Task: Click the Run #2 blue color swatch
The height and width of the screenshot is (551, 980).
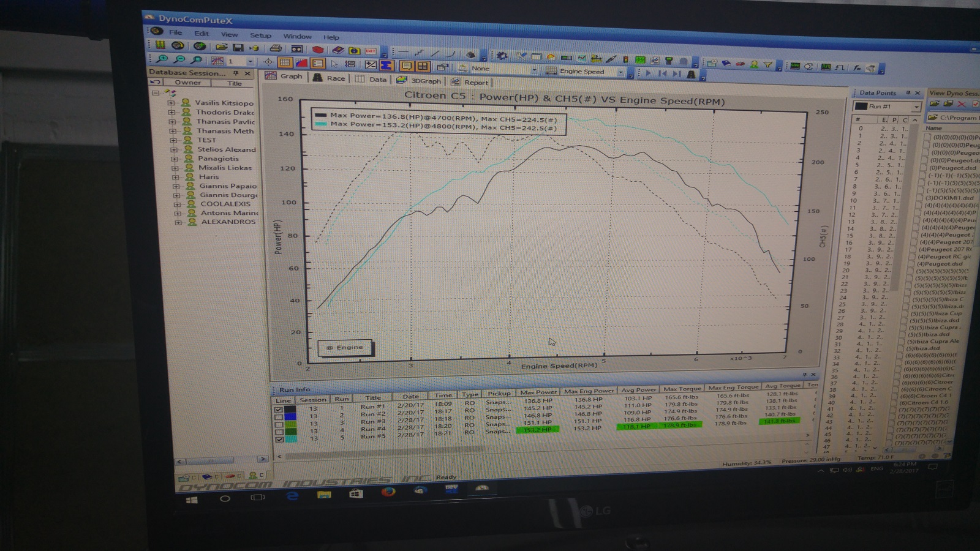Action: tap(290, 417)
